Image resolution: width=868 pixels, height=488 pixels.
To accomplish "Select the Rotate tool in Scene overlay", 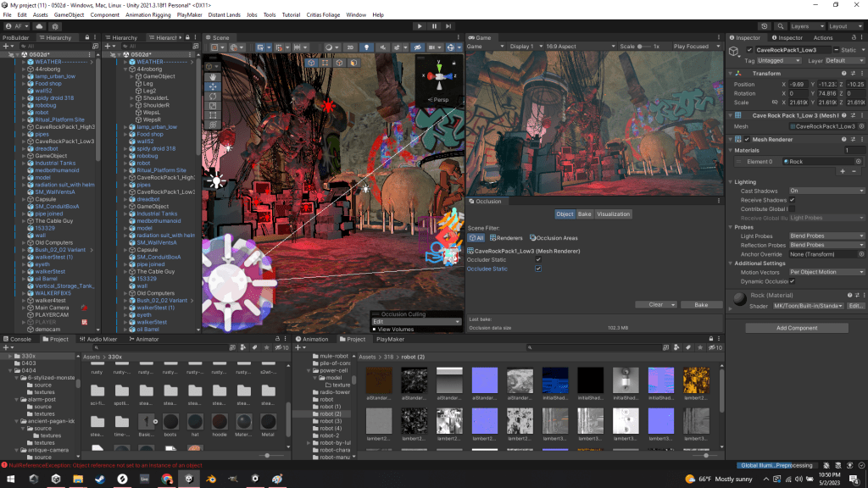I will pyautogui.click(x=212, y=97).
